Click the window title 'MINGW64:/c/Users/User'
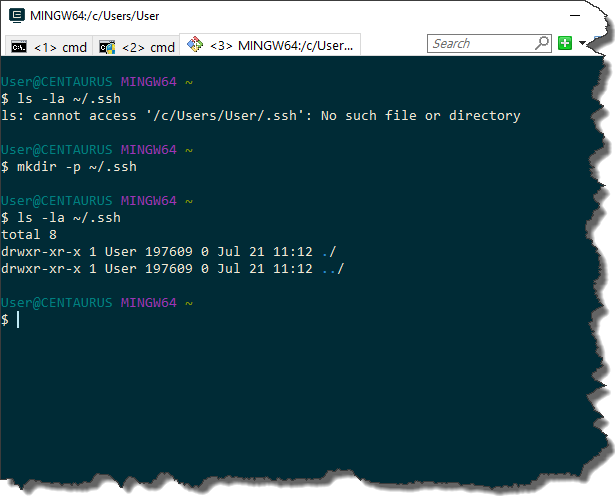The height and width of the screenshot is (496, 615). [x=95, y=16]
